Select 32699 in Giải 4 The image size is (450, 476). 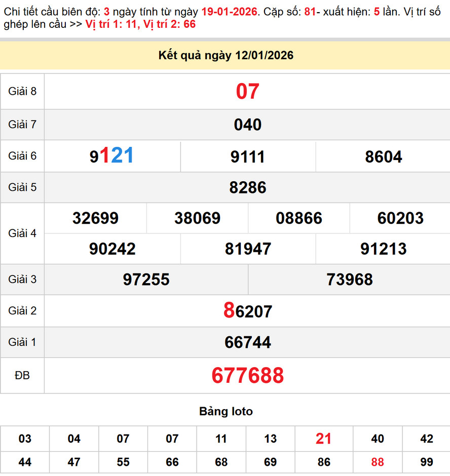point(95,218)
